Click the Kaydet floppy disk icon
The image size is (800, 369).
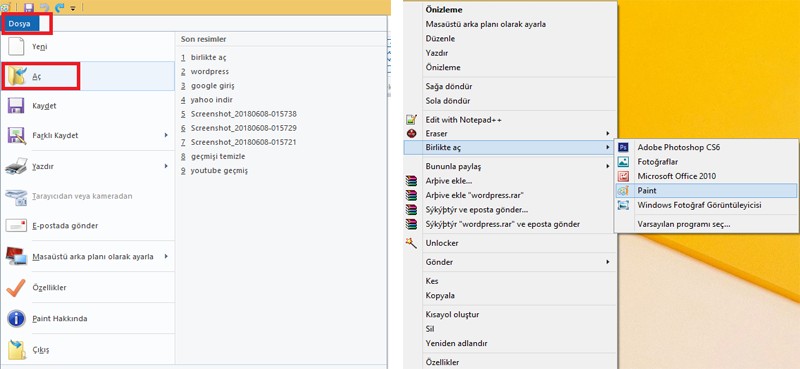[x=16, y=106]
